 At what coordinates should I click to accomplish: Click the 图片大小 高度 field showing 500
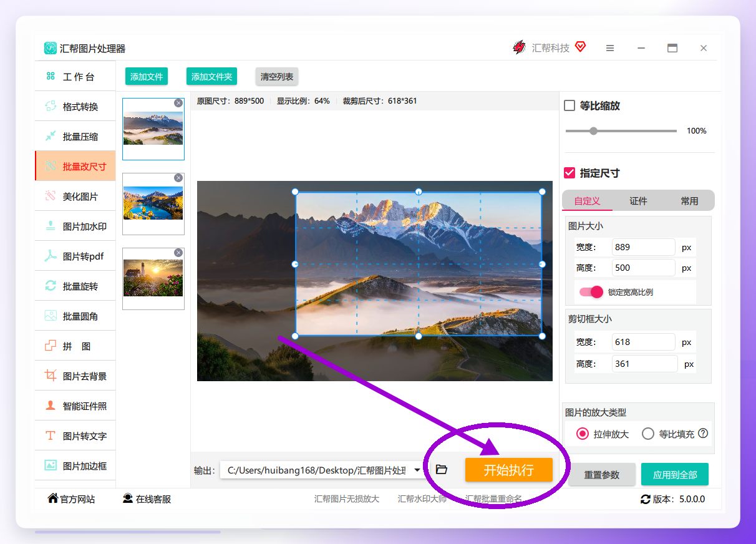tap(644, 268)
